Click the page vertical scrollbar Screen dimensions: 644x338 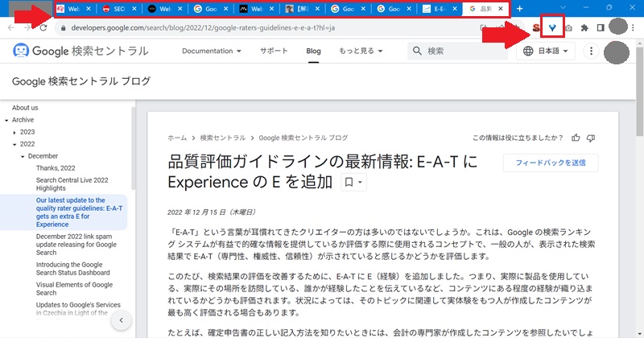click(x=640, y=90)
